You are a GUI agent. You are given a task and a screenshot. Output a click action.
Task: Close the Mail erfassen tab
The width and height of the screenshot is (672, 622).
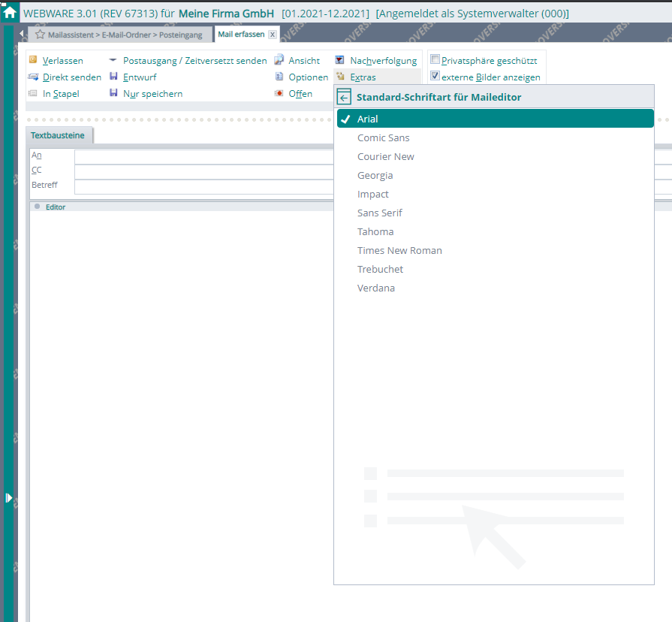(272, 35)
